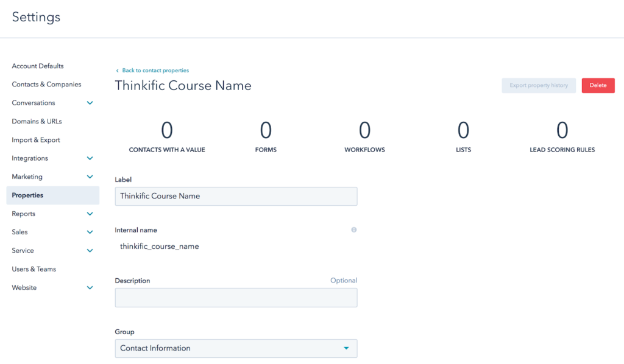
Task: Click the Lead Scoring Rules count
Action: (x=562, y=130)
